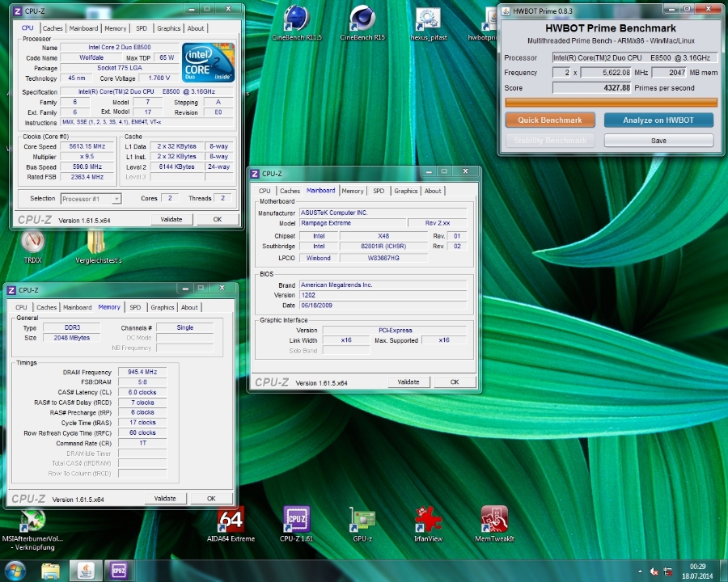Click the HWBOT Score field 4327.88

[x=591, y=88]
